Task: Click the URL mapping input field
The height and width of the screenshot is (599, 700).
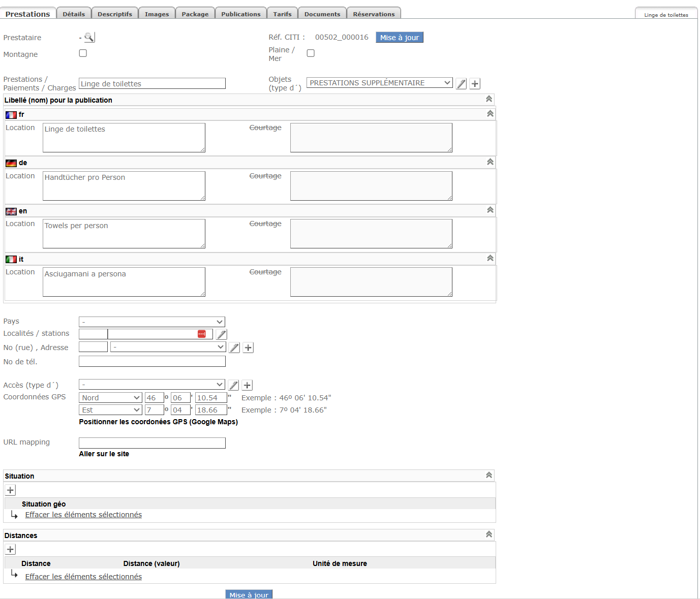Action: (x=152, y=443)
